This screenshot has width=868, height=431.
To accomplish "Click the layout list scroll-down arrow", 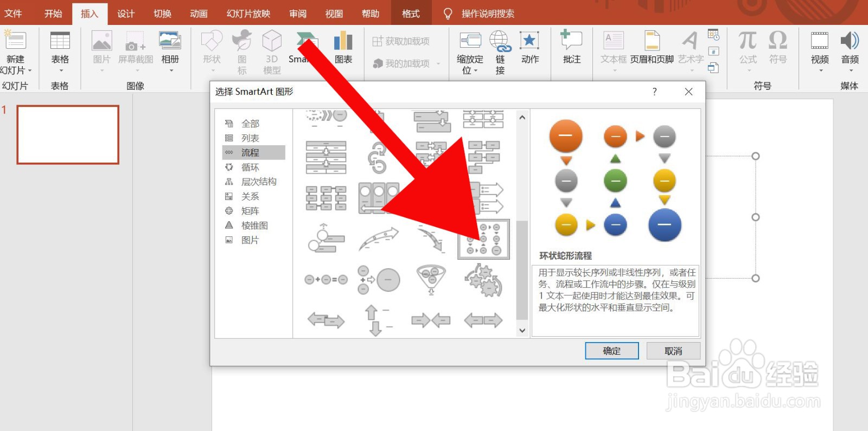I will [522, 330].
